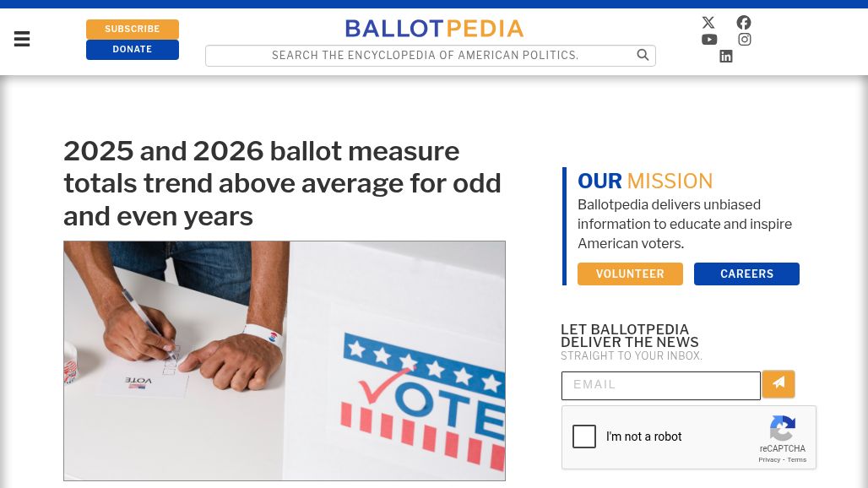
Task: Click the Subscribe button
Action: pos(133,29)
